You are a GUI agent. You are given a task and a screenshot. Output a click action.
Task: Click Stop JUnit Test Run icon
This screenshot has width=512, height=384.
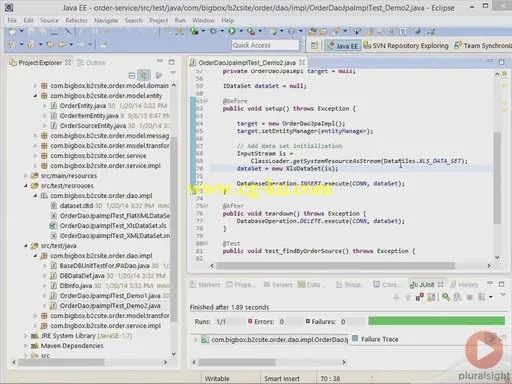470,297
